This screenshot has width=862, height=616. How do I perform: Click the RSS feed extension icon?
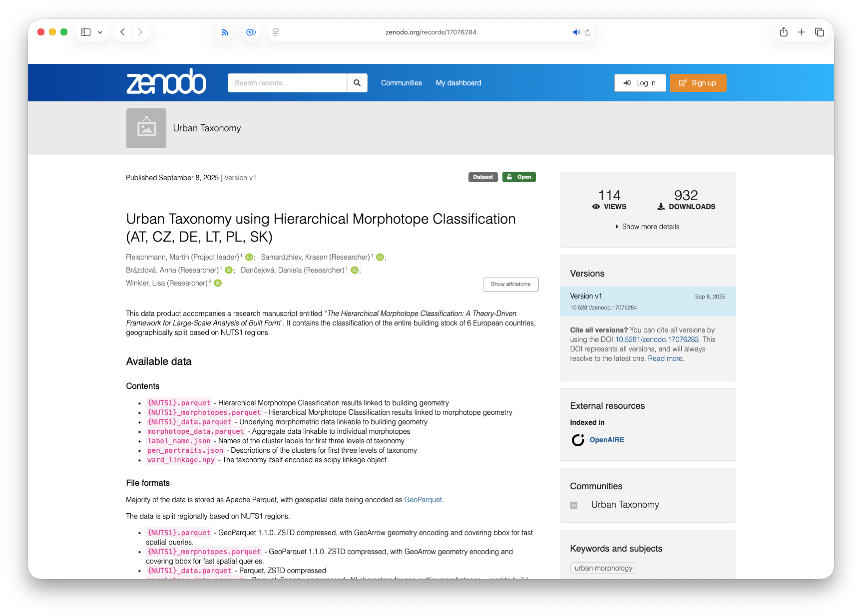(225, 32)
